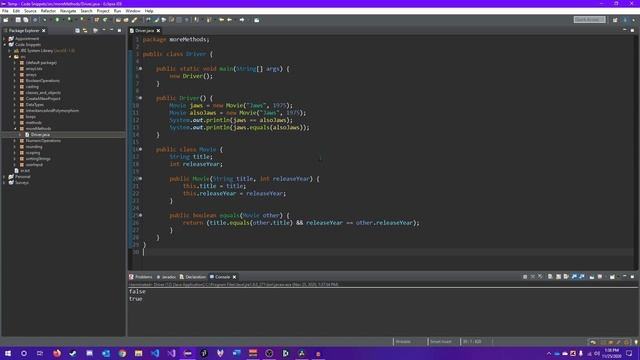
Task: Click the Windows Start button
Action: (x=8, y=353)
